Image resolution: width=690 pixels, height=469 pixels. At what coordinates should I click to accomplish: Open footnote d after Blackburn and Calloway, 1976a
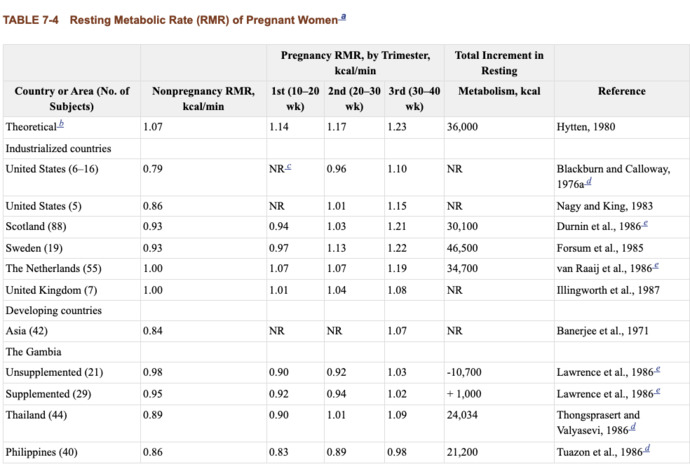[588, 181]
